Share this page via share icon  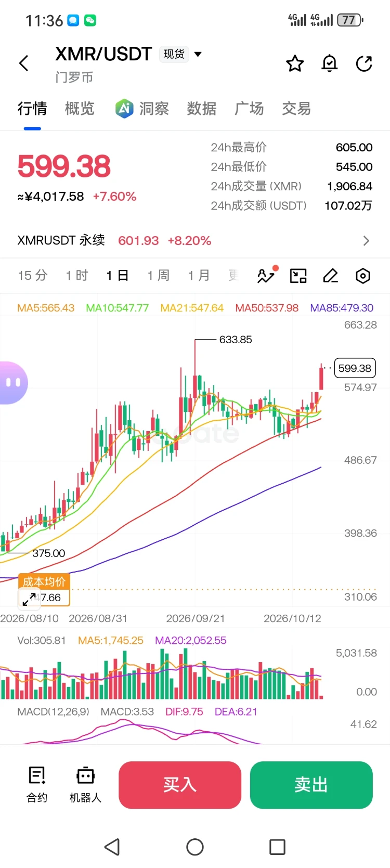coord(364,63)
